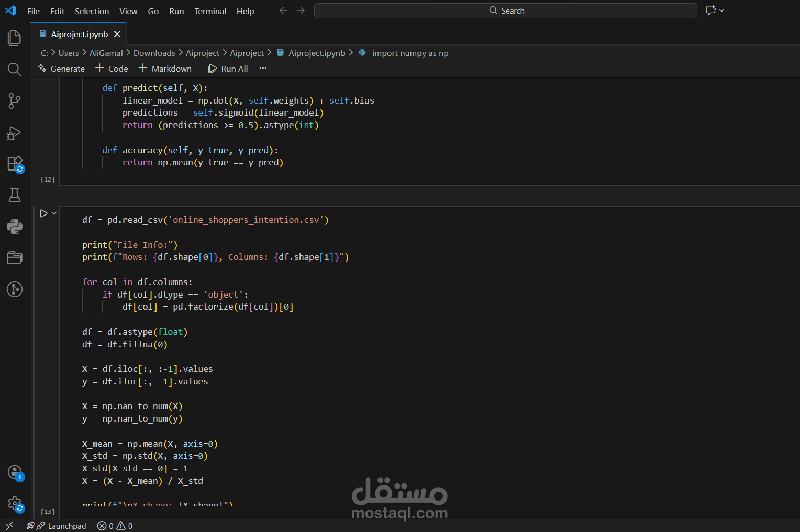Click the 'X_mean = np.mean(X, axis=0)' line
Image resolution: width=800 pixels, height=532 pixels.
150,444
